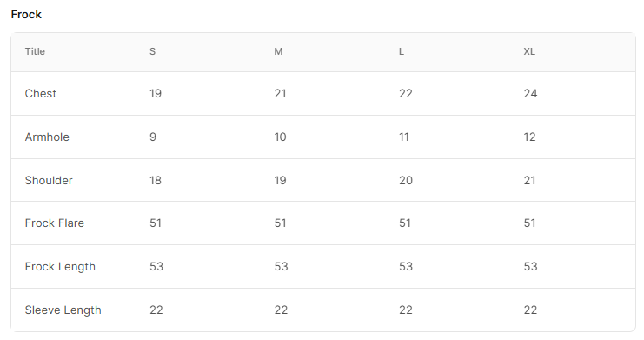Click Sleeve Length value 22 under M

[x=281, y=310]
